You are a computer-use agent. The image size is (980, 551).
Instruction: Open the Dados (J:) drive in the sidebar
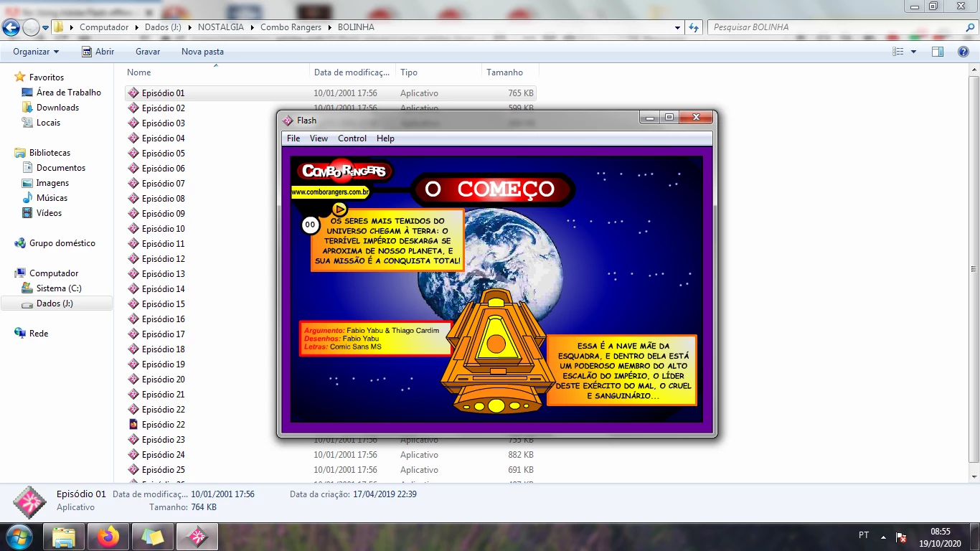coord(55,303)
